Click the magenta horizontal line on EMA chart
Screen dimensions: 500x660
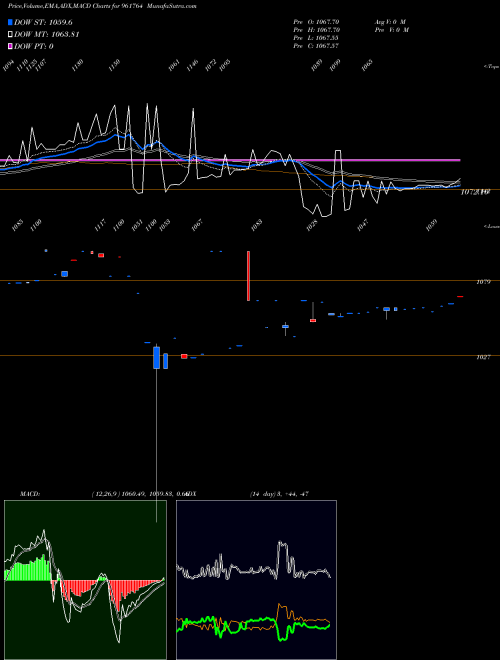tap(230, 160)
